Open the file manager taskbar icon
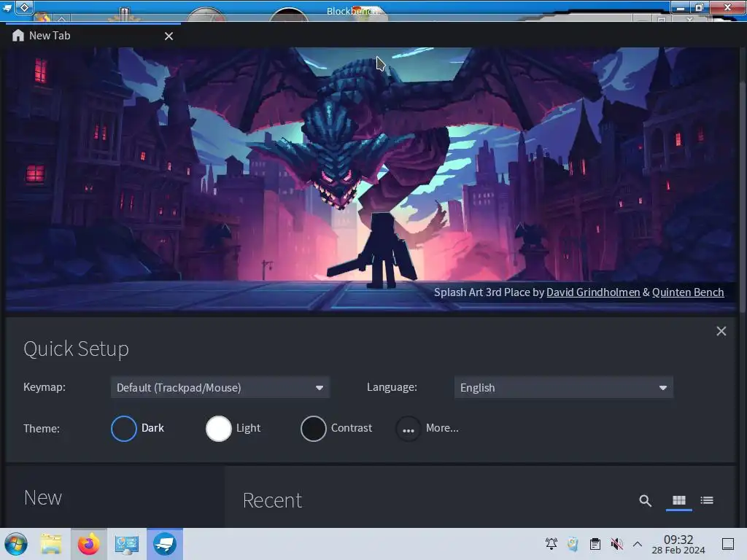The width and height of the screenshot is (747, 560). tap(51, 544)
